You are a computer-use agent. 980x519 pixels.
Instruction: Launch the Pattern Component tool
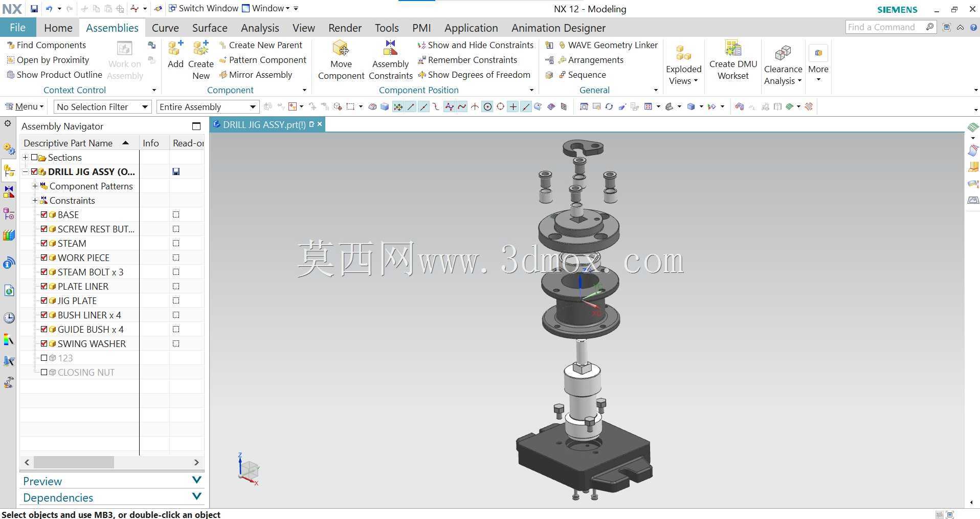pos(262,60)
